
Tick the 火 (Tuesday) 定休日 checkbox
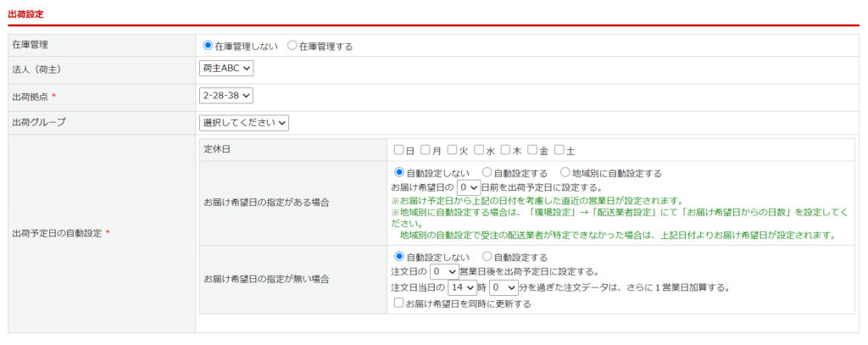(453, 150)
